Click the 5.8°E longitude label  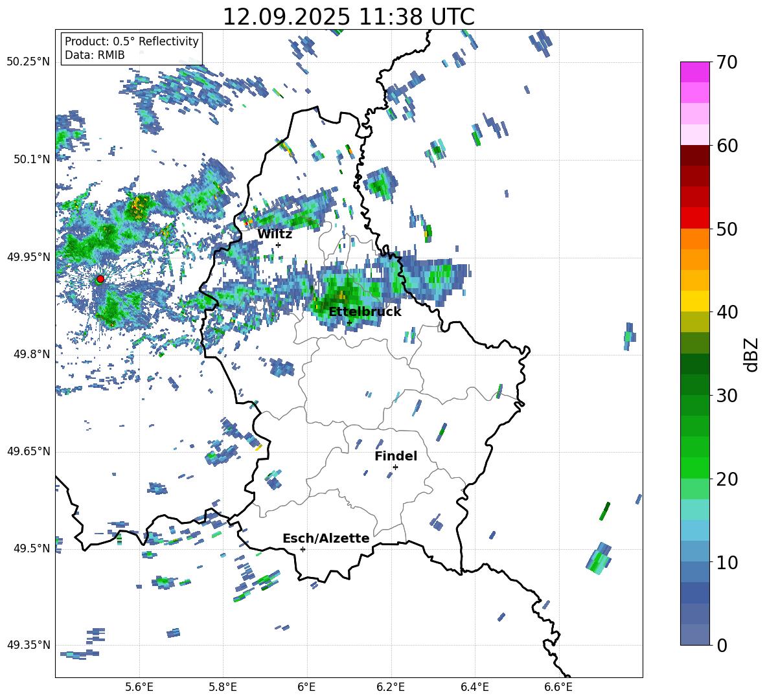(223, 687)
